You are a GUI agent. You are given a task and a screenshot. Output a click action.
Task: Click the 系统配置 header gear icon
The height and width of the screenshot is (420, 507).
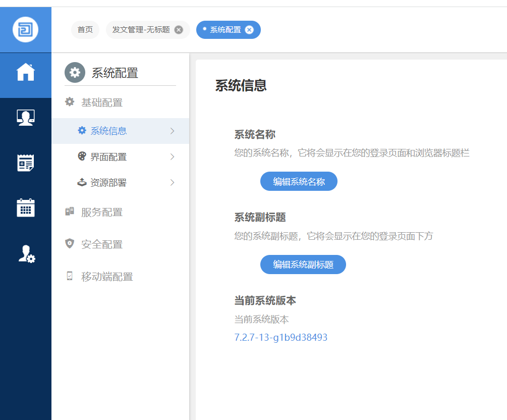tap(75, 73)
